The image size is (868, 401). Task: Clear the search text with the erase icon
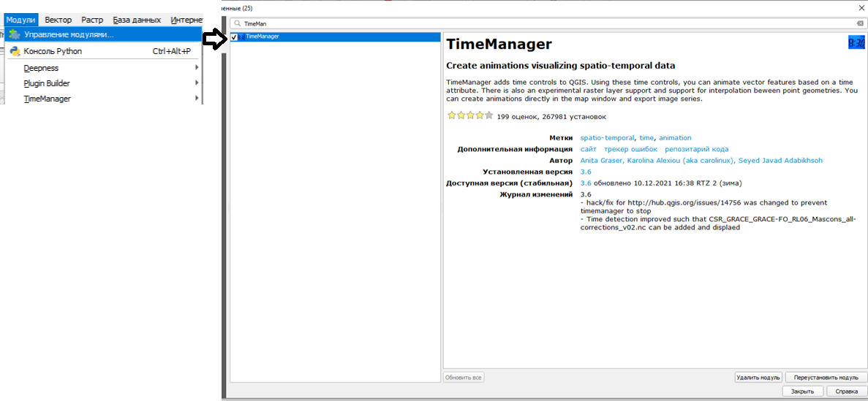[860, 24]
